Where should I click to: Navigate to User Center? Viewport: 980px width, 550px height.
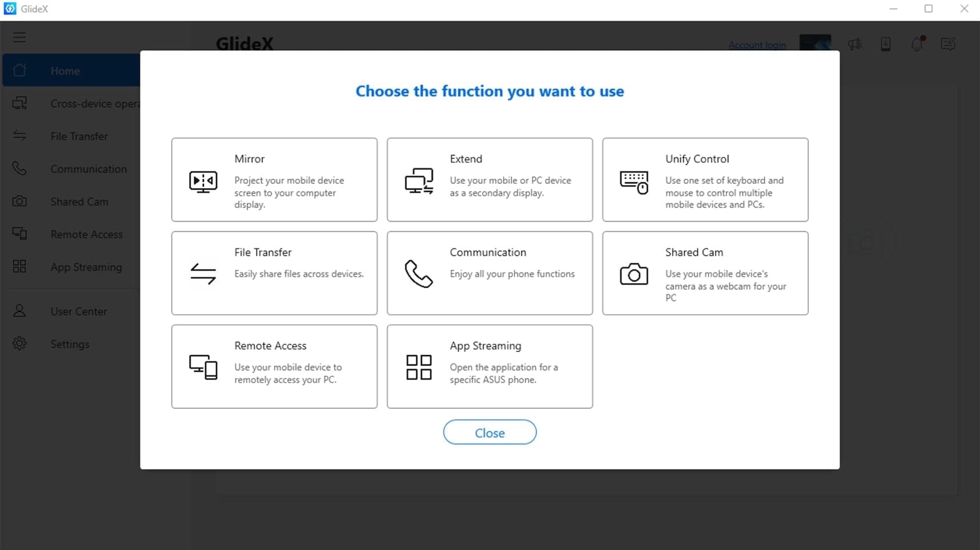tap(78, 311)
